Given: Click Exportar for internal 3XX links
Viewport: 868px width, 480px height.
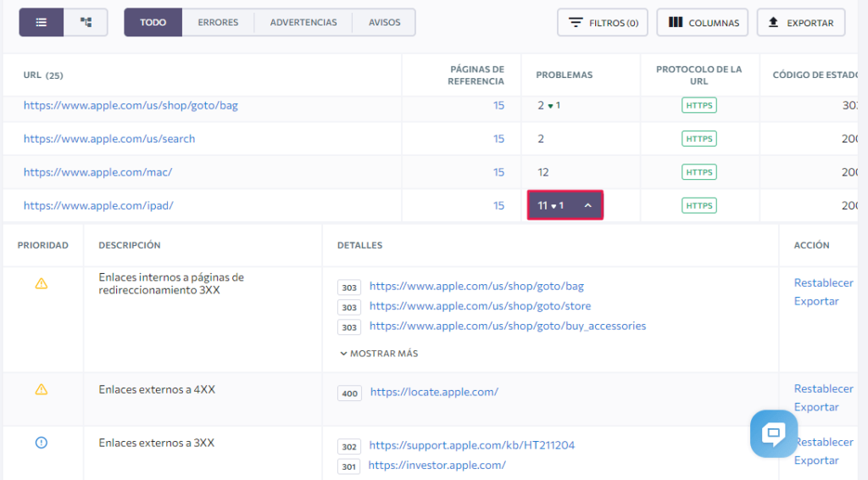Looking at the screenshot, I should coord(816,301).
